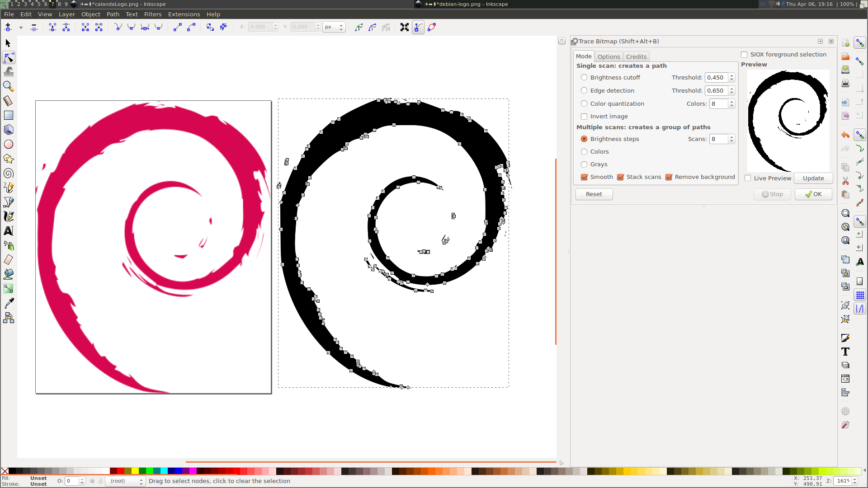Click OK to apply the trace

813,194
